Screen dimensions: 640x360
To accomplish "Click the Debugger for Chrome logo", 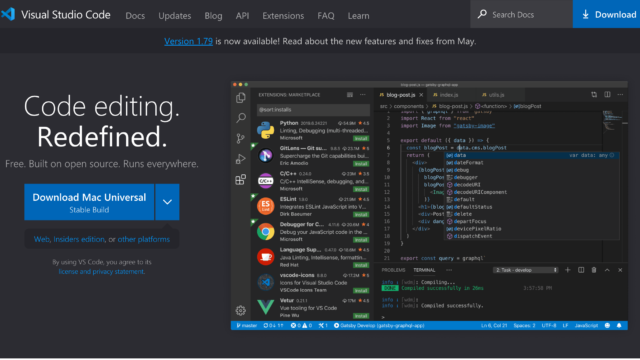I will (265, 231).
